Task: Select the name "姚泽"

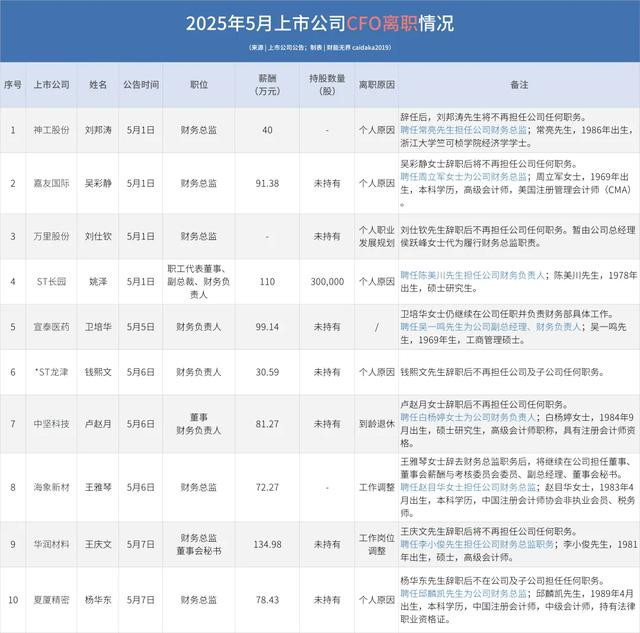Action: tap(98, 282)
